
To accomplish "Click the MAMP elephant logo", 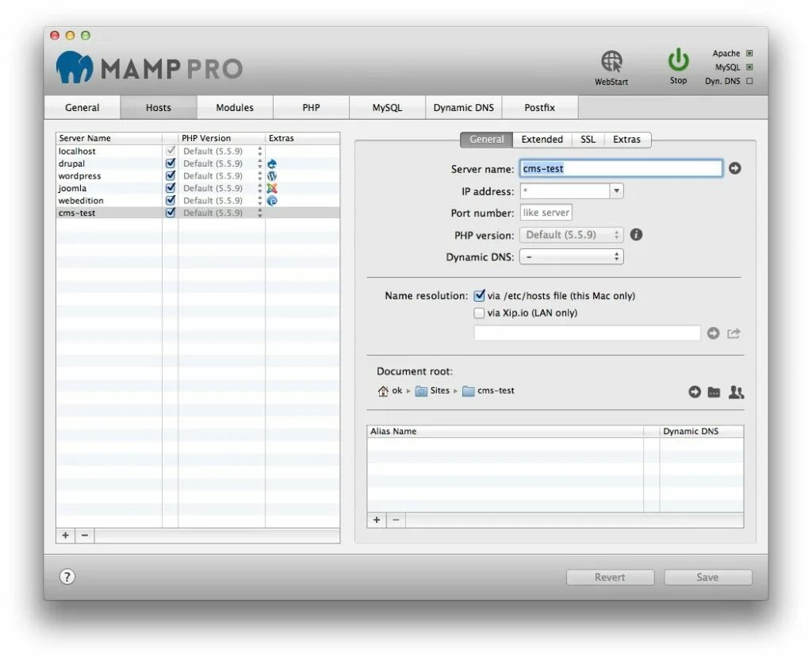I will point(75,67).
